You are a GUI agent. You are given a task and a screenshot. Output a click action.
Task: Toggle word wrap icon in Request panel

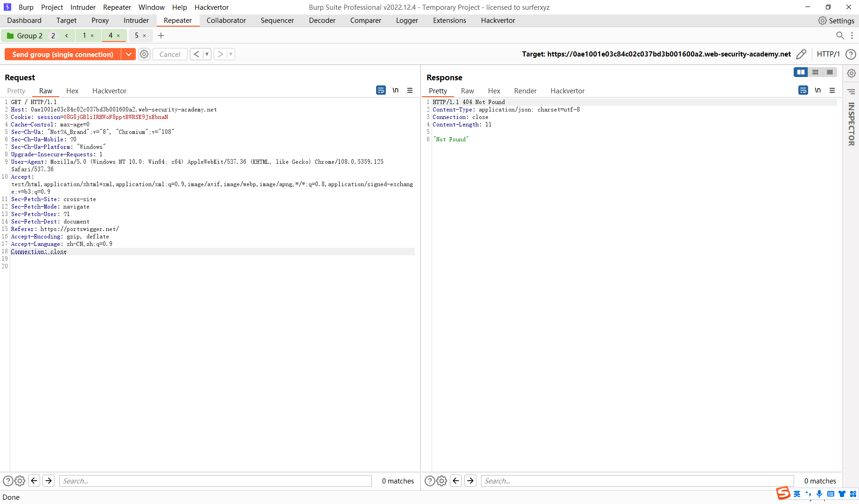click(x=381, y=90)
